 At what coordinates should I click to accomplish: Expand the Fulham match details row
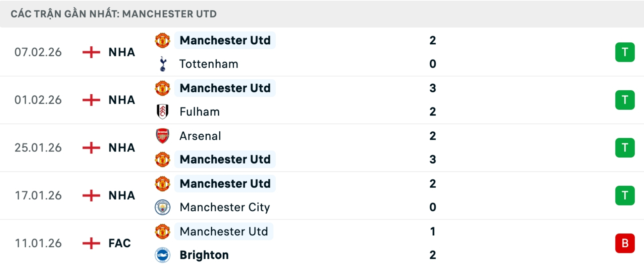pos(322,100)
